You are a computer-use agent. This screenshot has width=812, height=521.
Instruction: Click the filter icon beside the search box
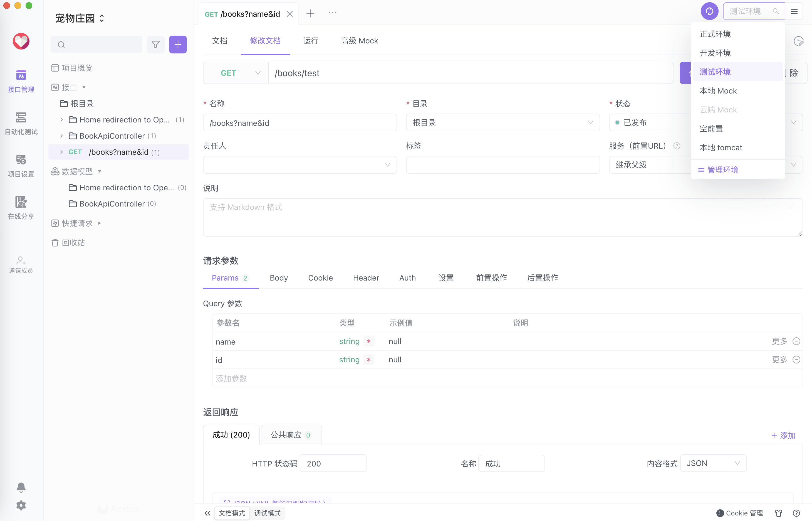pos(155,44)
